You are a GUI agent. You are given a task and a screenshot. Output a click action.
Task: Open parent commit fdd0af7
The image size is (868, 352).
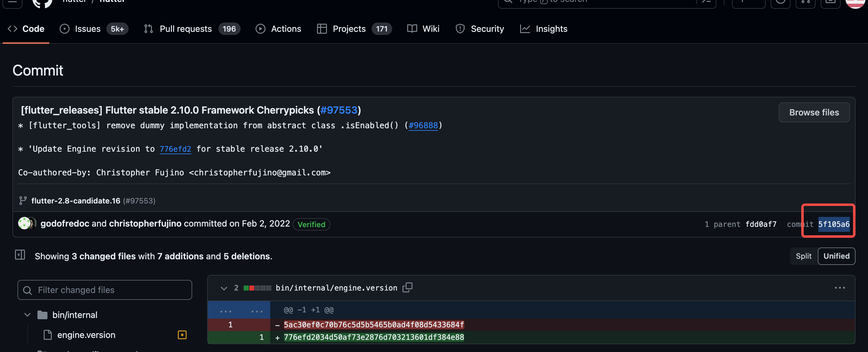pyautogui.click(x=760, y=224)
